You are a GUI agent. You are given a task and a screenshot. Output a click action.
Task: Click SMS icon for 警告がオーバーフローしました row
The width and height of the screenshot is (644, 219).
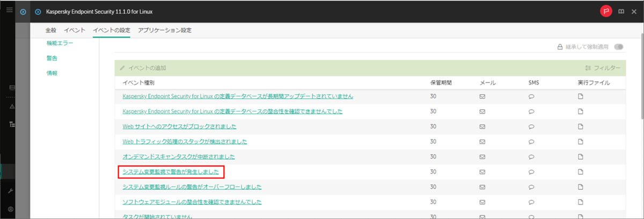tap(531, 187)
